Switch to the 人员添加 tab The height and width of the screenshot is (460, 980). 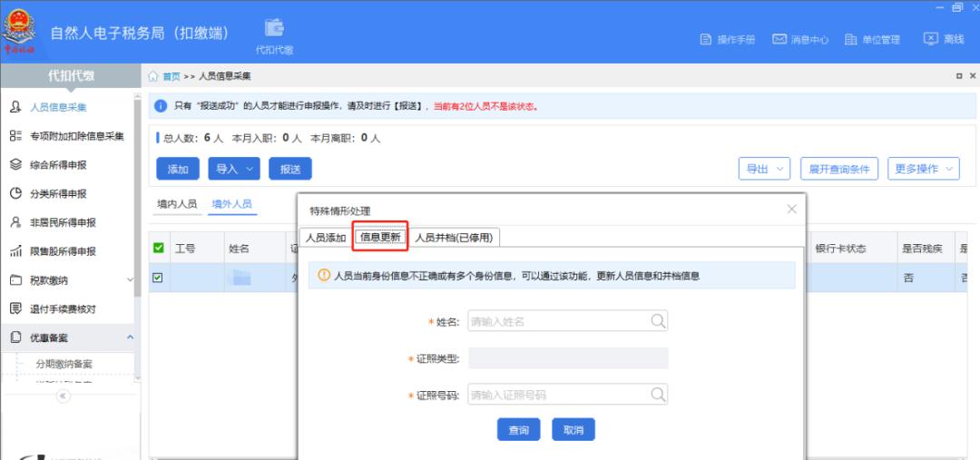pyautogui.click(x=325, y=238)
